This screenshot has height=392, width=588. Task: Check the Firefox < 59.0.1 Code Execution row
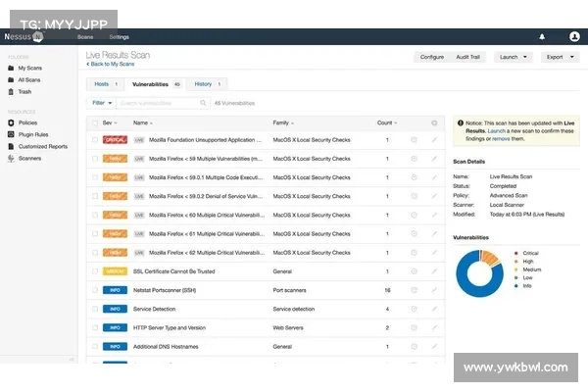pos(95,177)
